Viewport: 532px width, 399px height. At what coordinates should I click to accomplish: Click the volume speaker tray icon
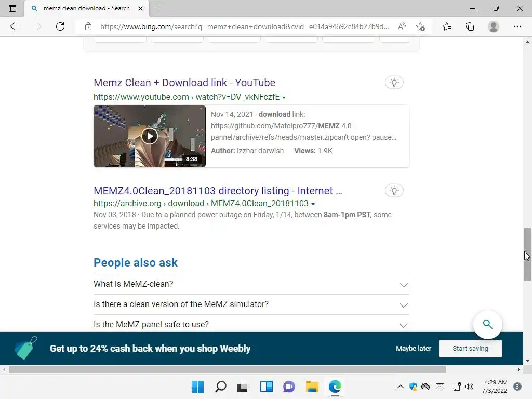(x=469, y=387)
